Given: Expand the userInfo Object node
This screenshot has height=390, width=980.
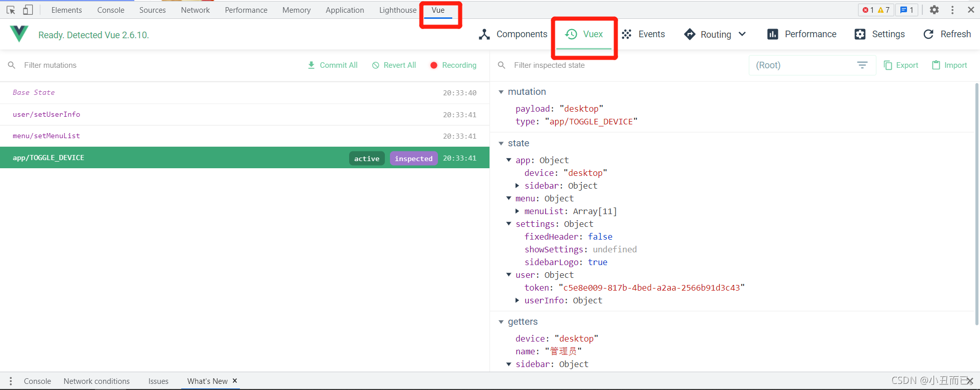Looking at the screenshot, I should coord(517,300).
